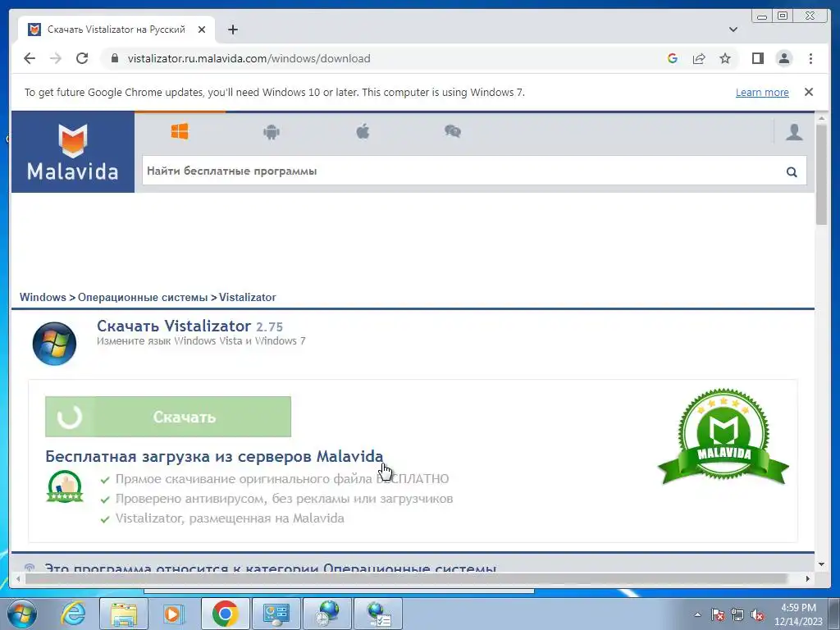Open the globe with clock taskbar item
This screenshot has width=840, height=630.
tap(326, 614)
